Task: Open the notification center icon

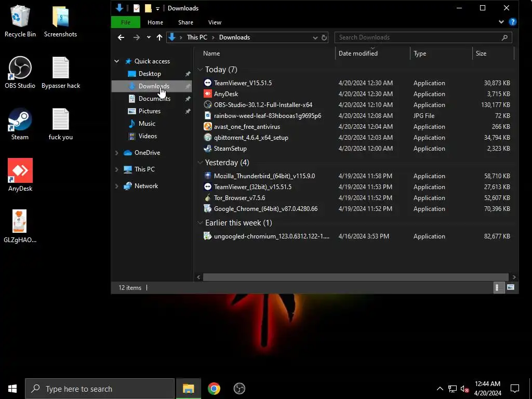Action: point(515,389)
